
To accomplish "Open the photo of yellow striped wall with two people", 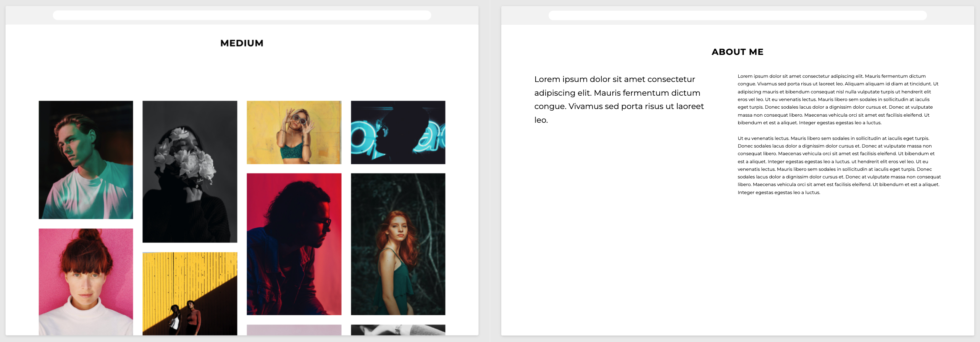I will pos(190,293).
